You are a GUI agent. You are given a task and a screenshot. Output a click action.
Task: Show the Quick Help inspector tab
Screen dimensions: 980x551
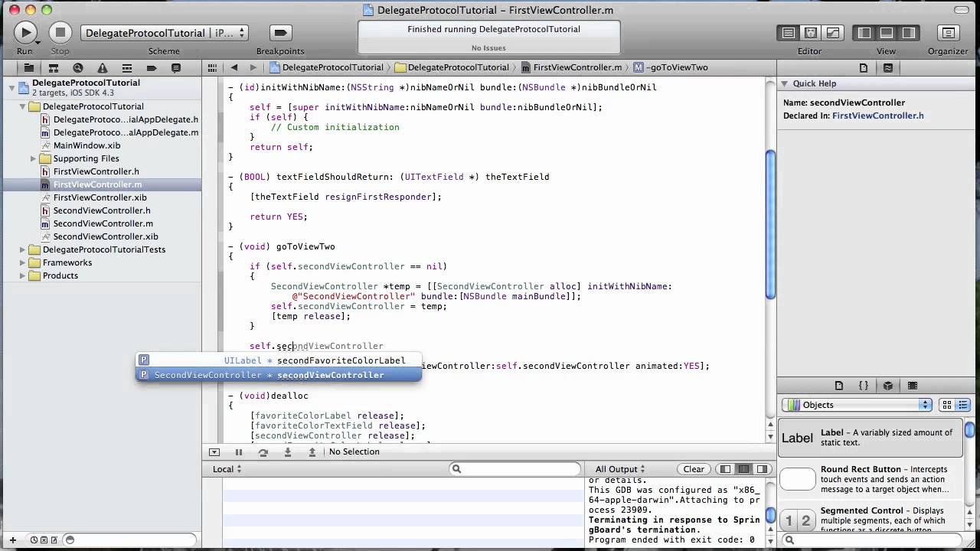(888, 67)
